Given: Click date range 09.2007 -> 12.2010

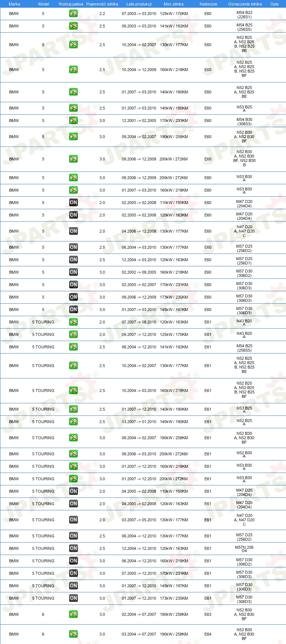Looking at the screenshot, I should coord(139,334).
